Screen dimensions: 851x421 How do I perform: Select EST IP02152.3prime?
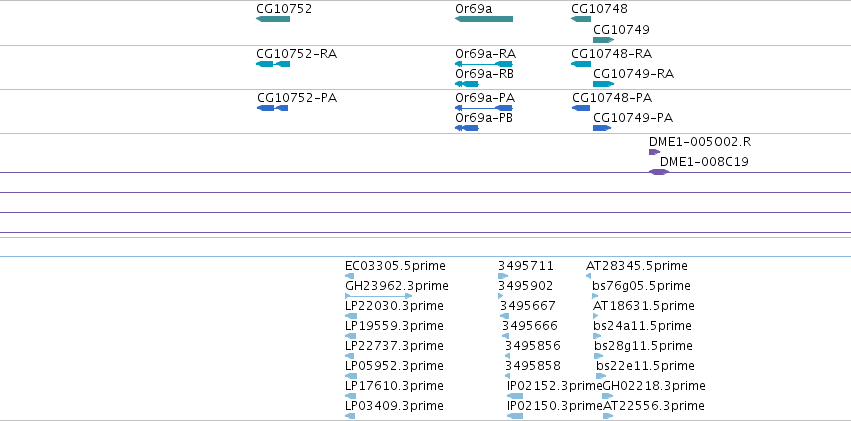pyautogui.click(x=515, y=396)
